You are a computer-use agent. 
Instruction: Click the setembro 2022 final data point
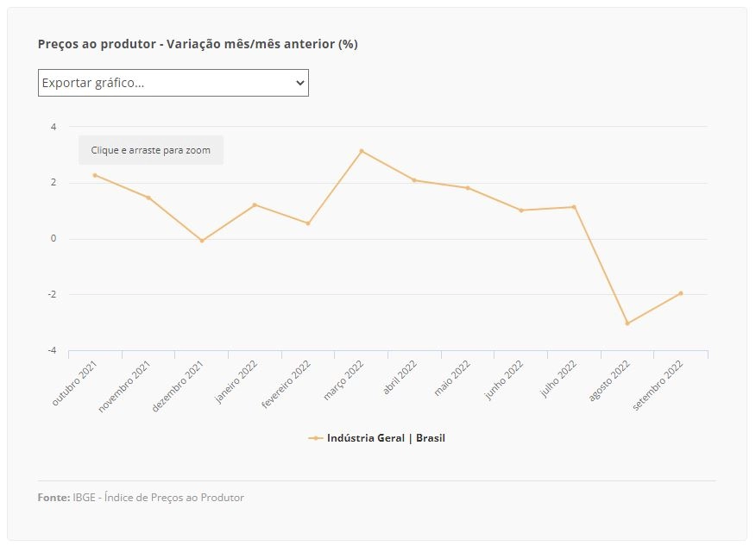tap(681, 293)
